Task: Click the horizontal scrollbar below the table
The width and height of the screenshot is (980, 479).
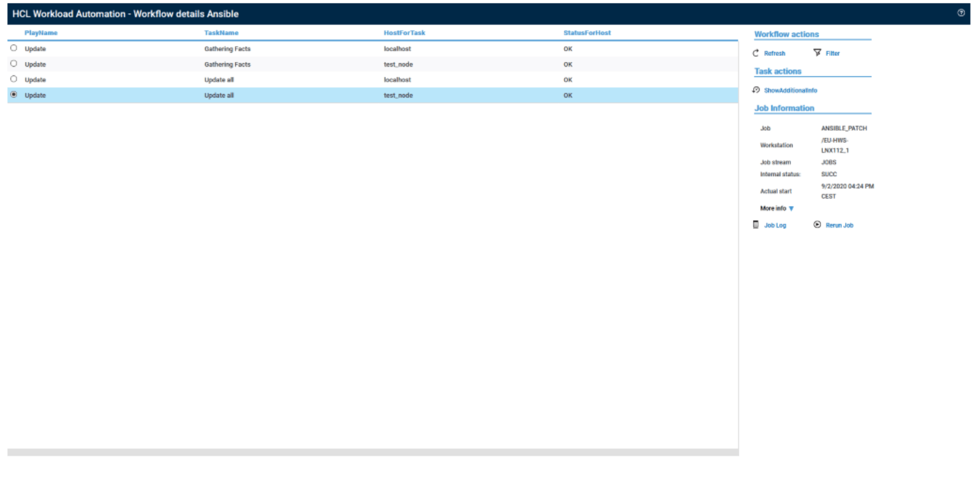Action: 373,452
